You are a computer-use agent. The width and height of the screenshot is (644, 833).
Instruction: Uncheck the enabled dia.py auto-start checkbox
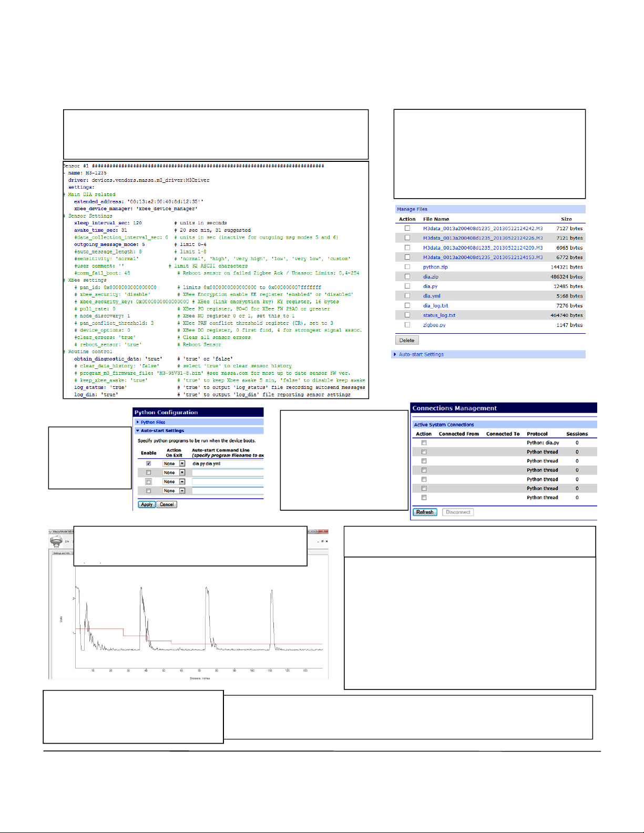[x=148, y=464]
